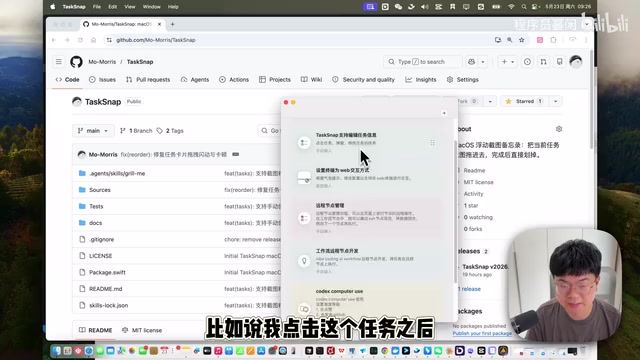This screenshot has width=640, height=360.
Task: Switch to the Security and quality tab
Action: pyautogui.click(x=363, y=80)
